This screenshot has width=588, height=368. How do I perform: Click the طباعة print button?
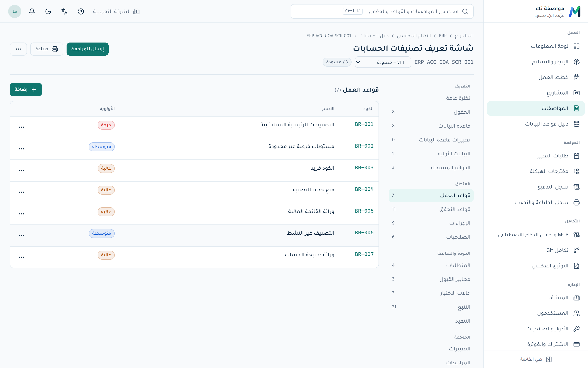[x=47, y=49]
